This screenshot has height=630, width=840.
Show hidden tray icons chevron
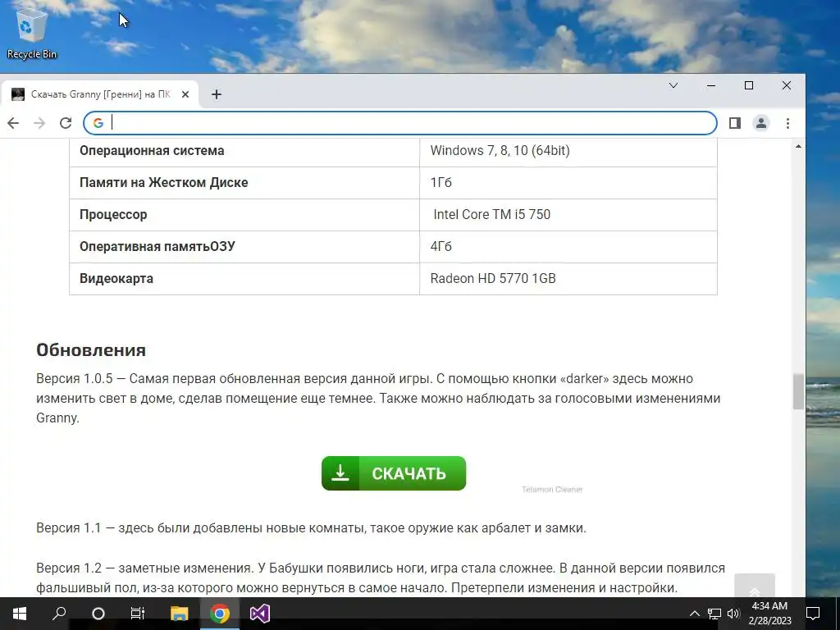point(694,614)
